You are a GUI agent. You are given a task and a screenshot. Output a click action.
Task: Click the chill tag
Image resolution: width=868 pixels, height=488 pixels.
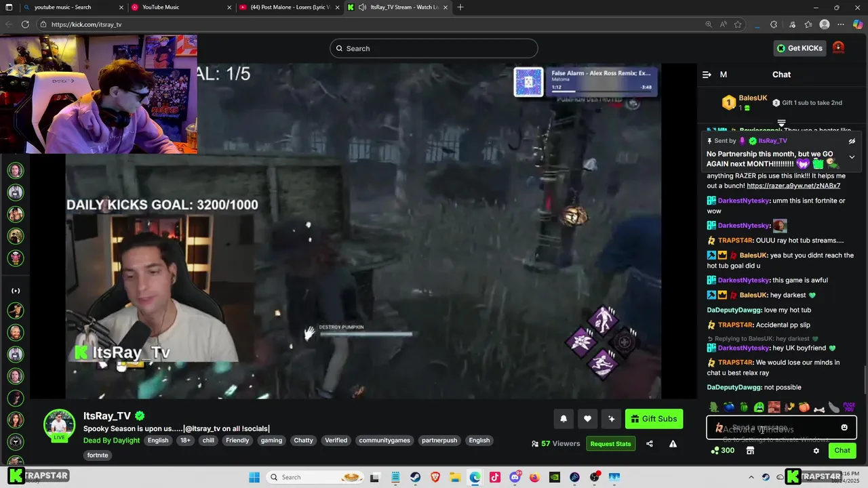[x=208, y=441]
